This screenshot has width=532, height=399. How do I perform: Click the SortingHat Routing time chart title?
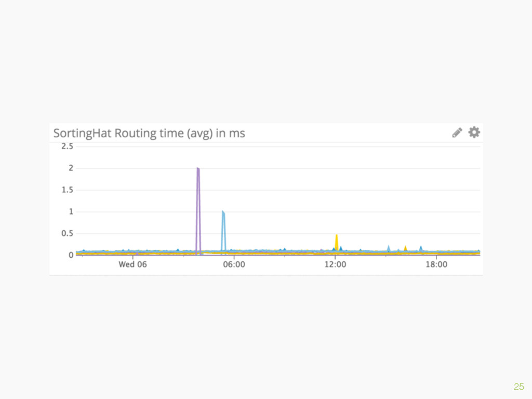[149, 134]
